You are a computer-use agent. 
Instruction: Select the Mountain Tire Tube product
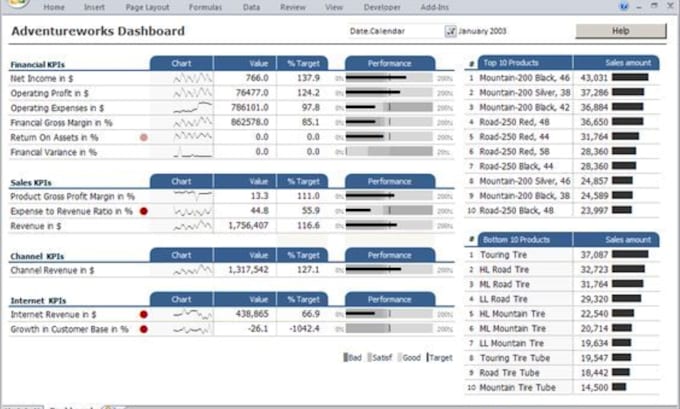(517, 388)
